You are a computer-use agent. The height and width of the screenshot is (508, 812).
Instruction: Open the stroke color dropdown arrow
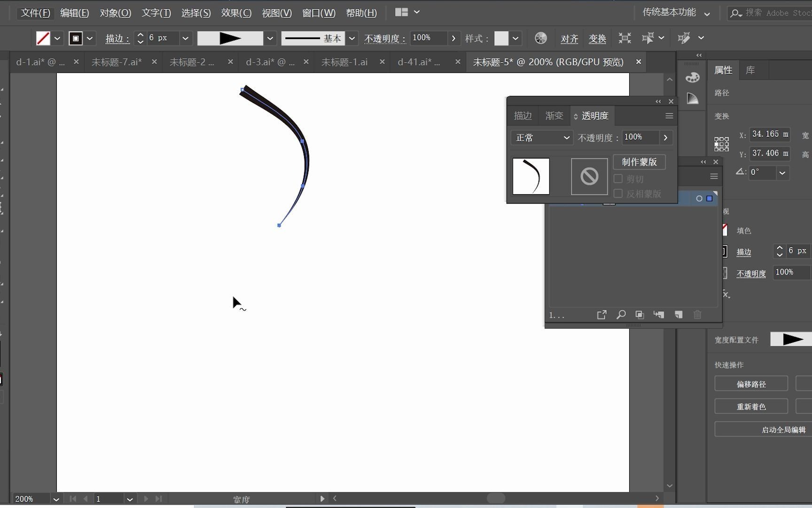(90, 38)
